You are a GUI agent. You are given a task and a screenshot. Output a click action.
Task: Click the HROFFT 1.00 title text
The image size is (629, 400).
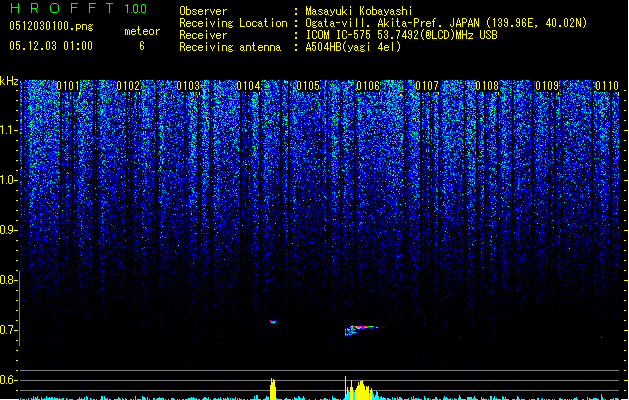(79, 8)
